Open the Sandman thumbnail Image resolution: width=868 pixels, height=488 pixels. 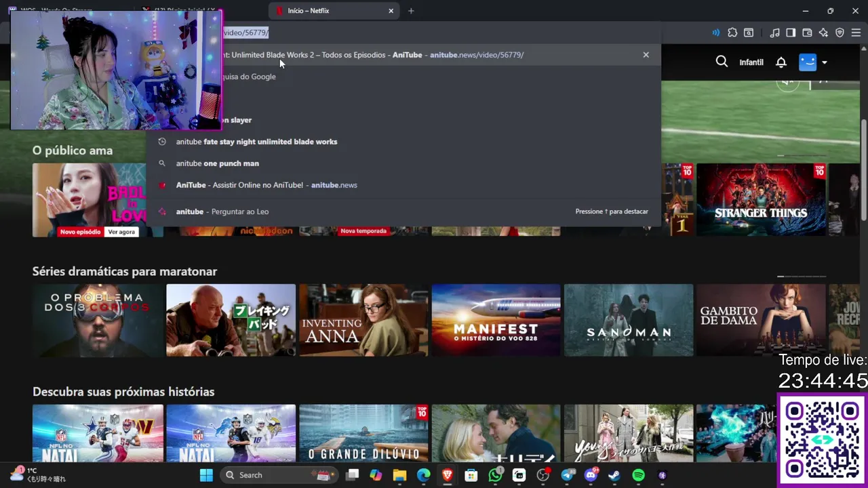click(x=629, y=320)
